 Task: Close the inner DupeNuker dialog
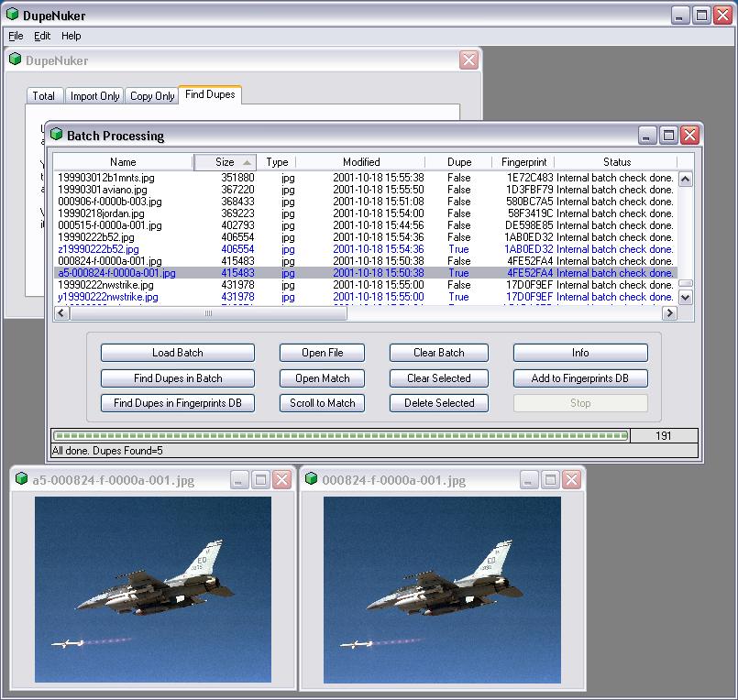pyautogui.click(x=468, y=60)
